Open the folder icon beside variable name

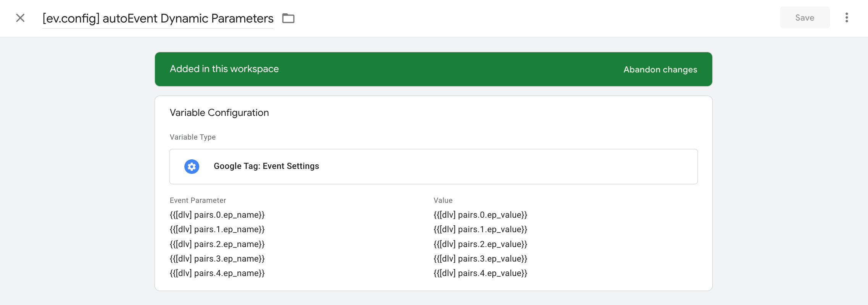288,18
